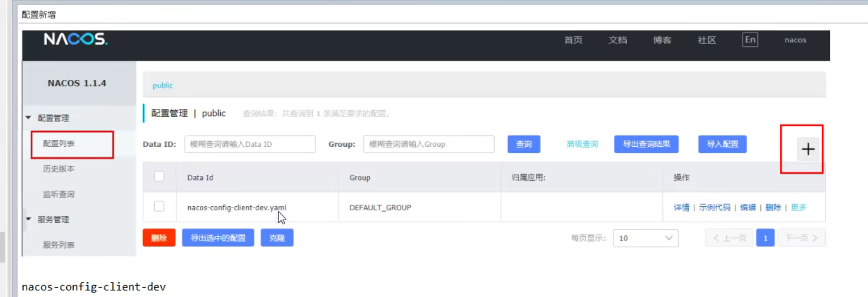868x297 pixels.
Task: Go to 首页 in the top navigation
Action: click(x=573, y=40)
